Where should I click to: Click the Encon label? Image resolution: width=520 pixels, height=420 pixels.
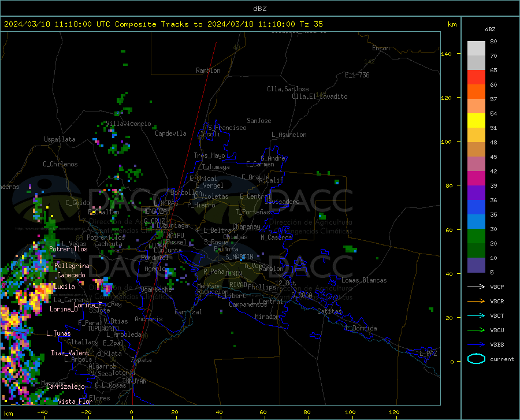coord(381,48)
